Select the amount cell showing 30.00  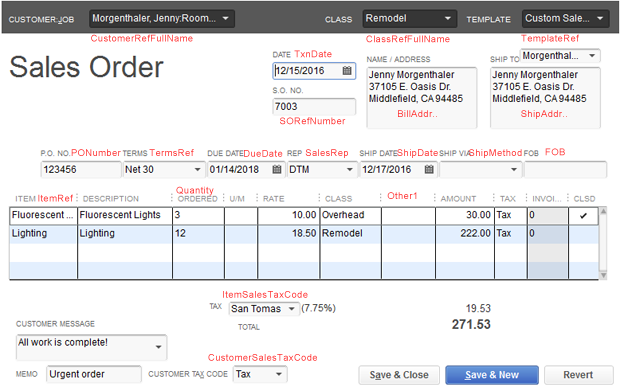(x=465, y=215)
